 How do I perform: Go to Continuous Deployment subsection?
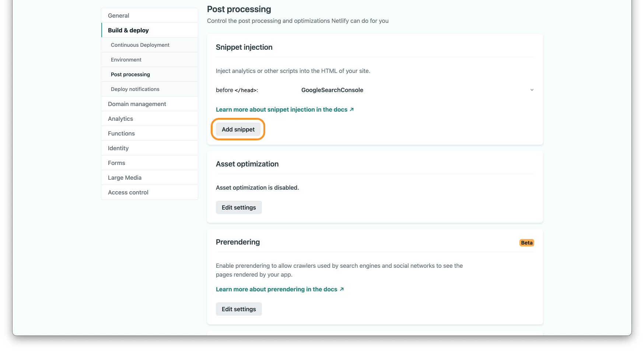(x=140, y=45)
